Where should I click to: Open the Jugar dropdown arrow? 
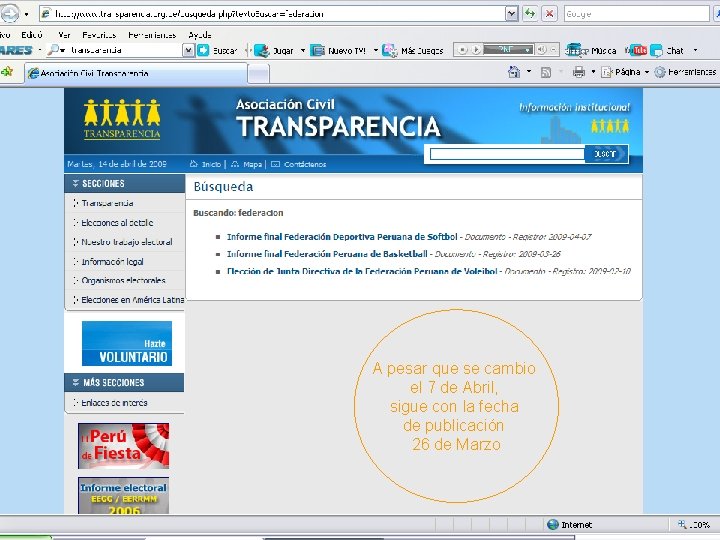[x=303, y=51]
